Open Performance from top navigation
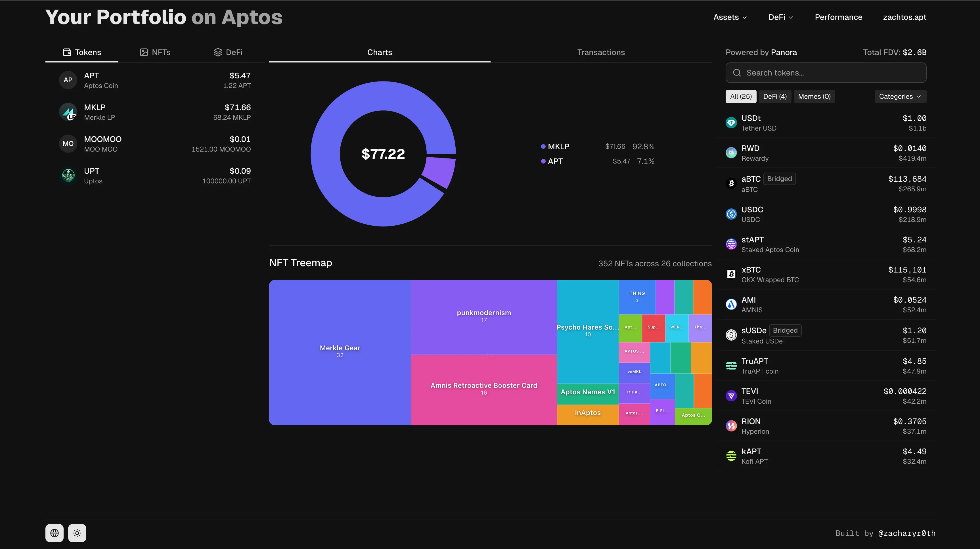This screenshot has width=980, height=549. [x=838, y=17]
